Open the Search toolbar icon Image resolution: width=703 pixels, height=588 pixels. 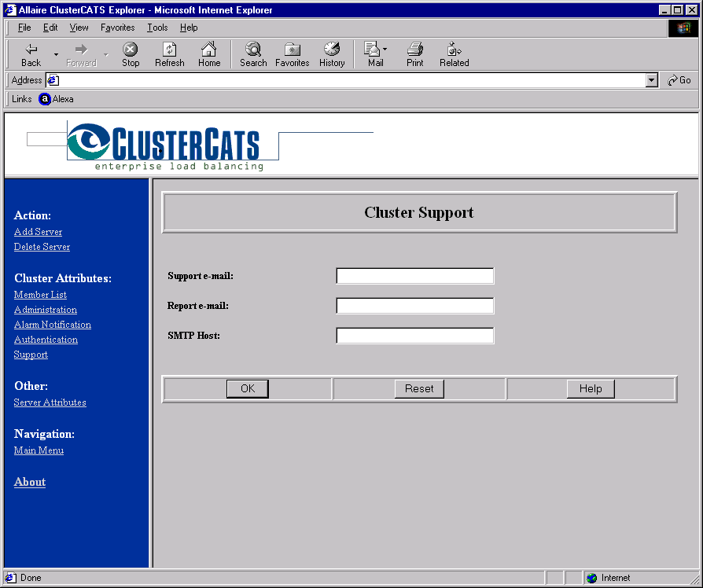tap(253, 55)
